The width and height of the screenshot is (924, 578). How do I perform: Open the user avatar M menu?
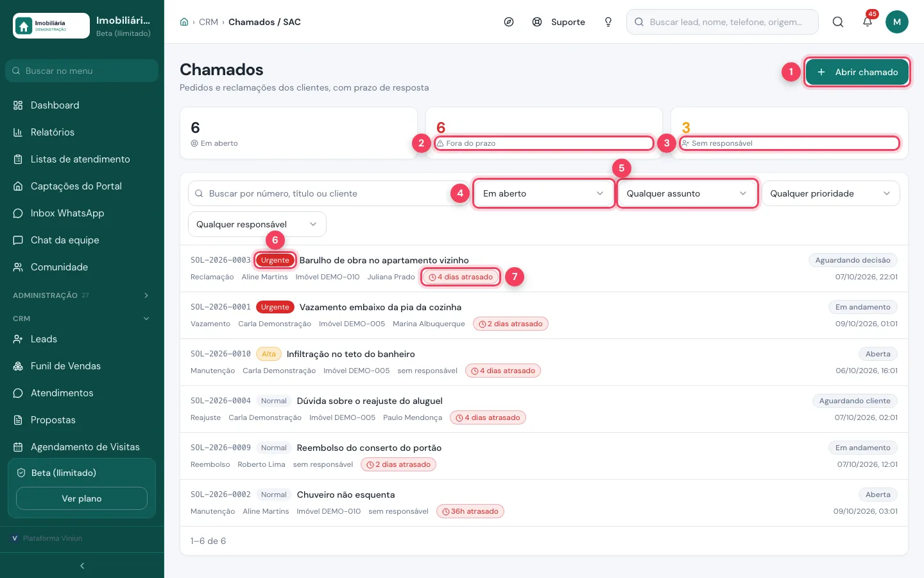(x=897, y=22)
